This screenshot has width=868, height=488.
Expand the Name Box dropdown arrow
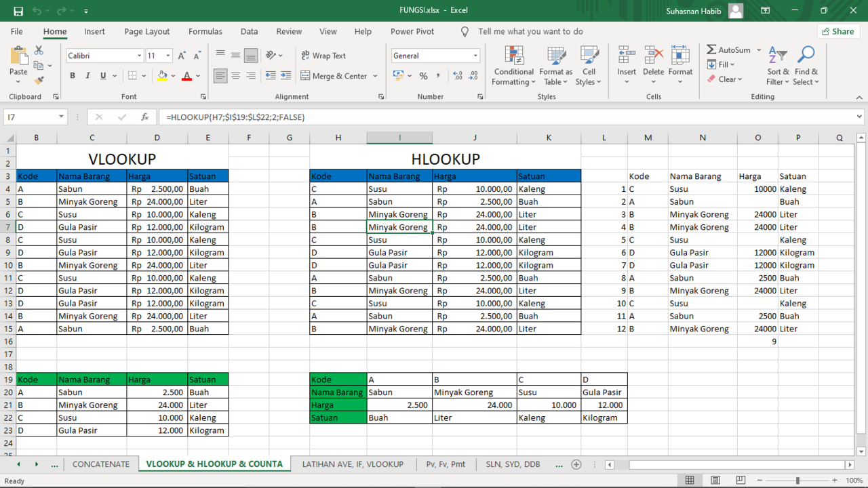click(x=61, y=117)
